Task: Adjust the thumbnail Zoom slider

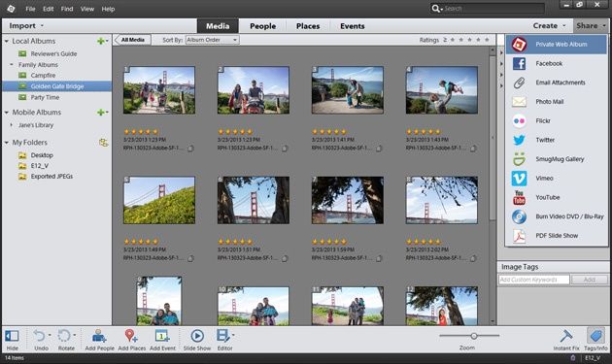Action: click(x=474, y=336)
